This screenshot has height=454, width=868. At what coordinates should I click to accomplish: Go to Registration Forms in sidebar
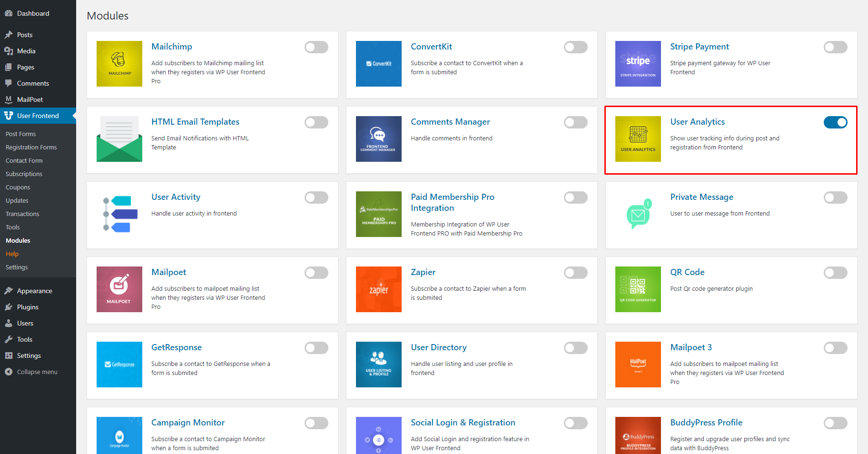pos(31,147)
